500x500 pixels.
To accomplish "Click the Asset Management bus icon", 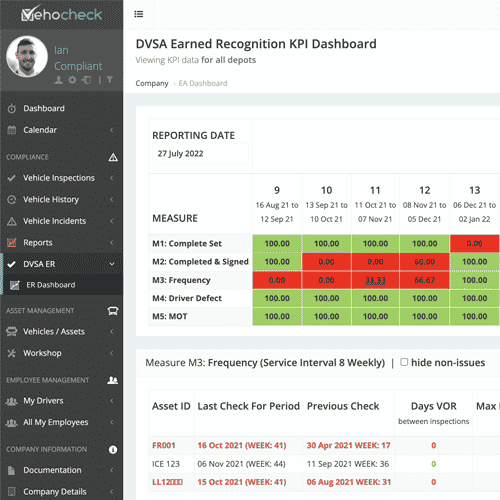I will [x=113, y=311].
